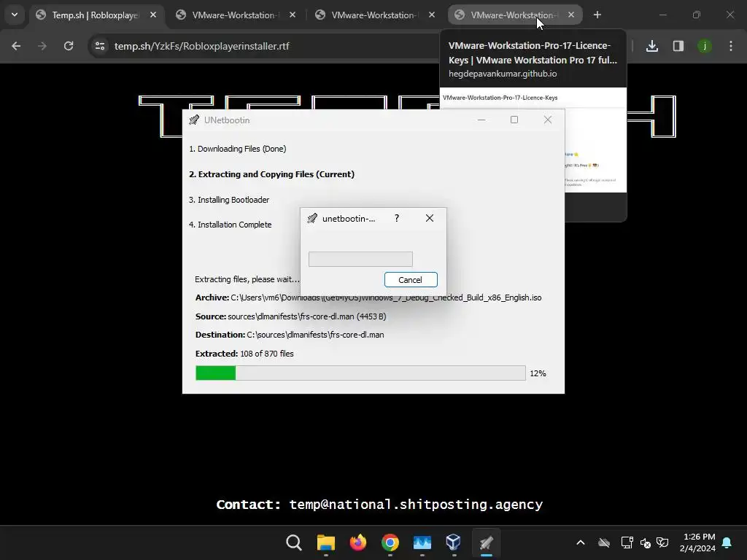Viewport: 747px width, 560px height.
Task: Minimize the UNetbootin window
Action: (x=481, y=120)
